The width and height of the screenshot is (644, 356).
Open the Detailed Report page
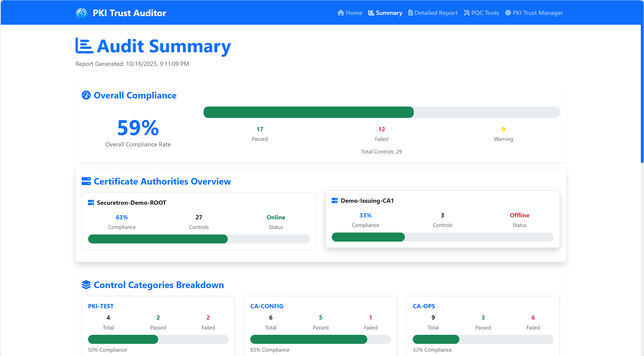pos(433,13)
